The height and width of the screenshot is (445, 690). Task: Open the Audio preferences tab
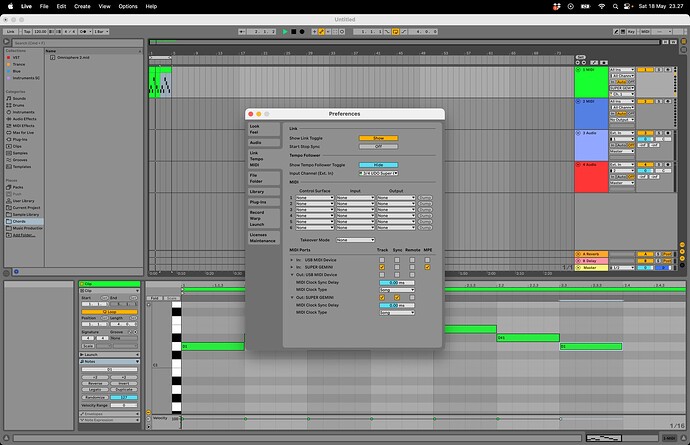(263, 143)
